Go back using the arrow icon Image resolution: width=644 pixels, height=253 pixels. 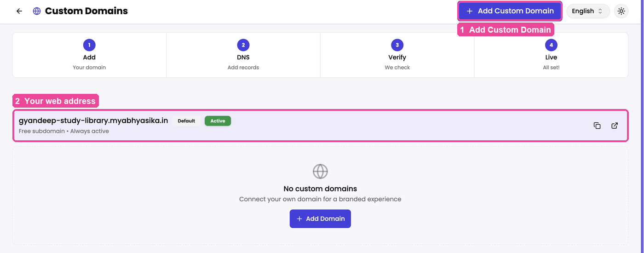click(x=19, y=11)
